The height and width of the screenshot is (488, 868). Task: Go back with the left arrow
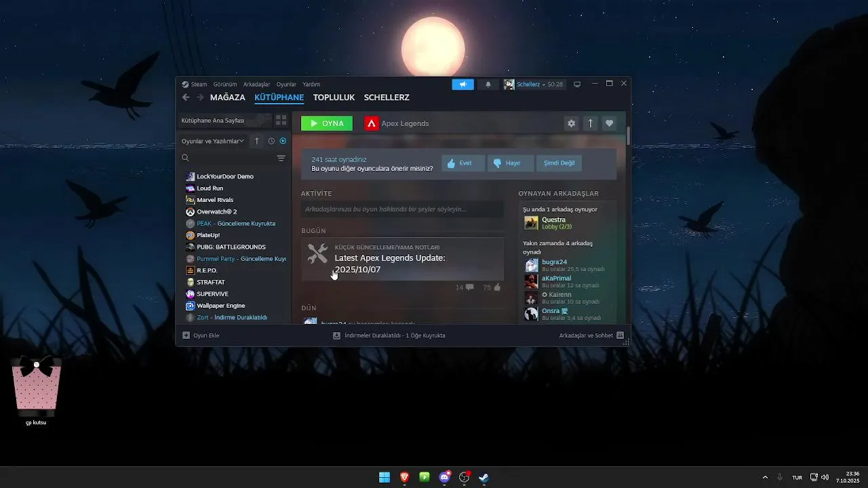tap(186, 98)
